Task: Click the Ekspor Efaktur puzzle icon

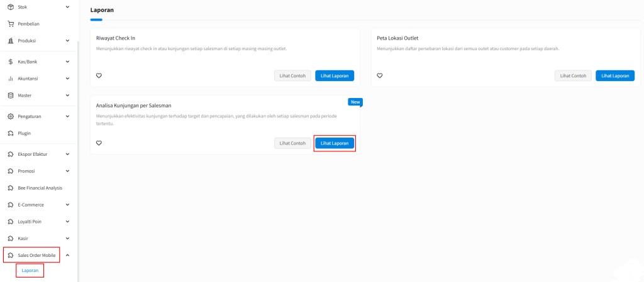Action: pyautogui.click(x=11, y=154)
